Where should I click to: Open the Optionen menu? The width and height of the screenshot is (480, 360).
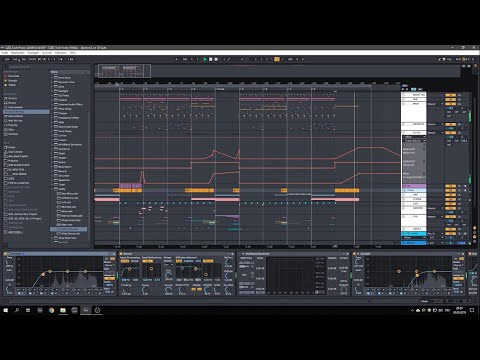coord(60,52)
